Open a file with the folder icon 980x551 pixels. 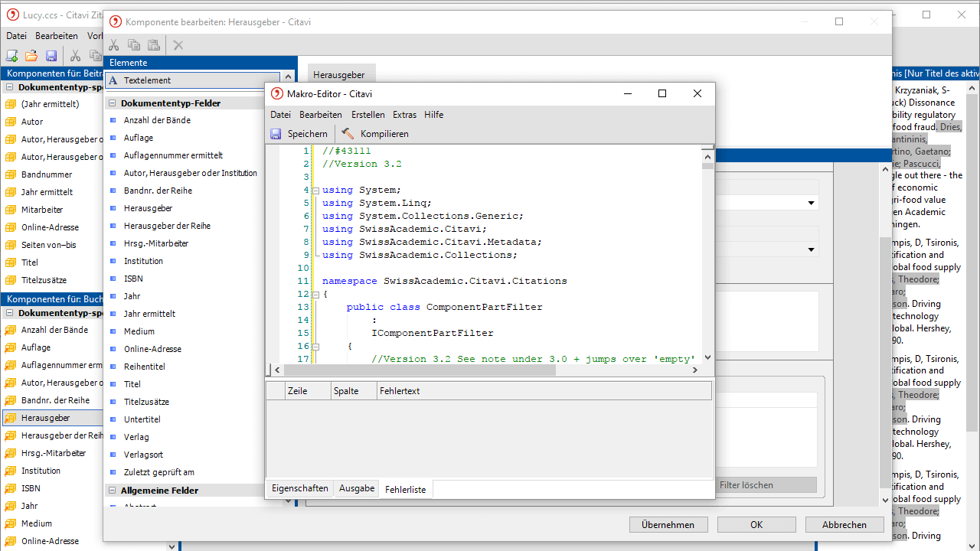[x=31, y=55]
